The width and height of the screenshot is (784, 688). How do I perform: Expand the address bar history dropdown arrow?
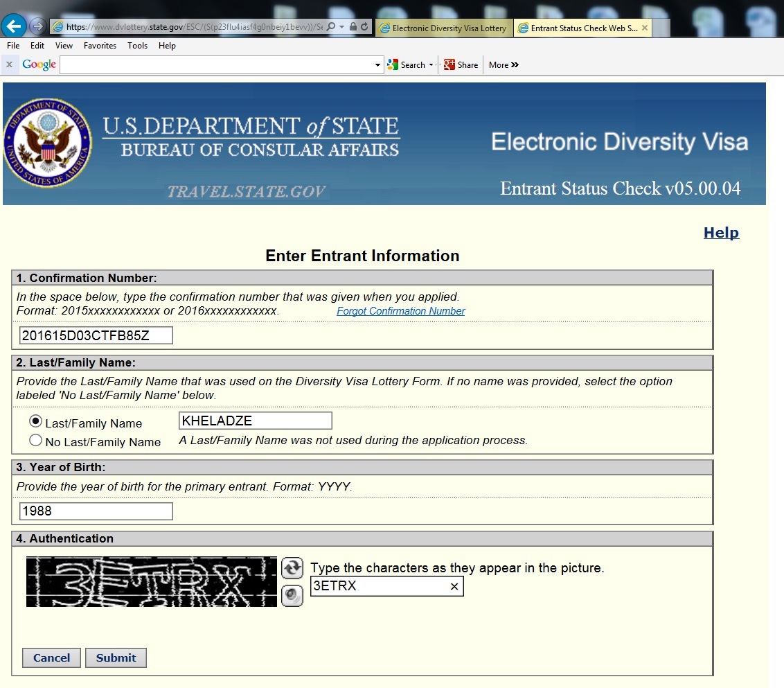coord(342,26)
